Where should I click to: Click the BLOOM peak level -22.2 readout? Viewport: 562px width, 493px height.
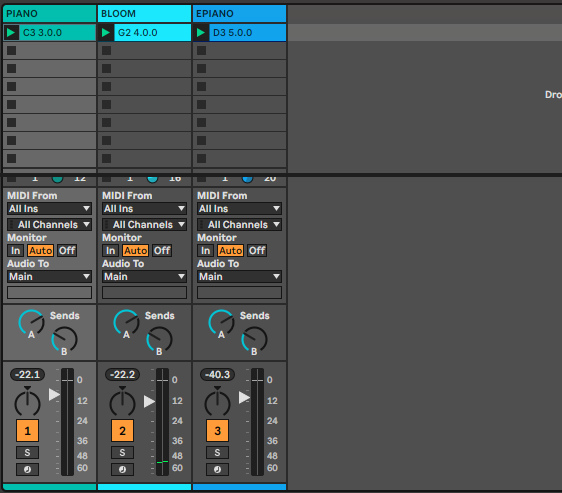point(123,374)
